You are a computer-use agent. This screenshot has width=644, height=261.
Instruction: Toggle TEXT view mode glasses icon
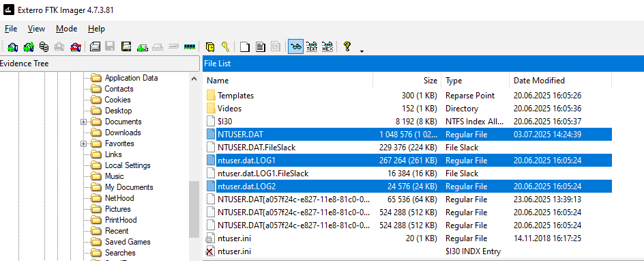[x=312, y=47]
